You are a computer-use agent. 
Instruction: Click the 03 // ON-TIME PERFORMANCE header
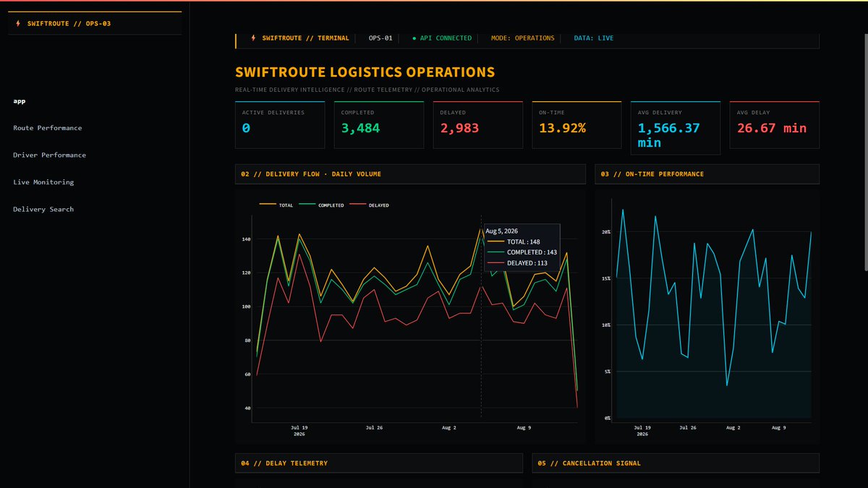click(707, 174)
